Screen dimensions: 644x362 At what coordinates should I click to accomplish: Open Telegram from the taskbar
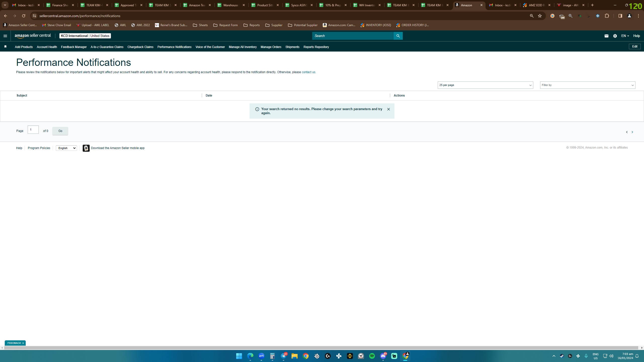click(284, 356)
